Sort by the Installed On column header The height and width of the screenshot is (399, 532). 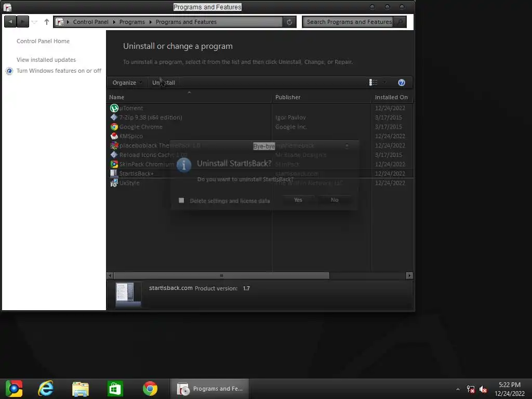392,97
